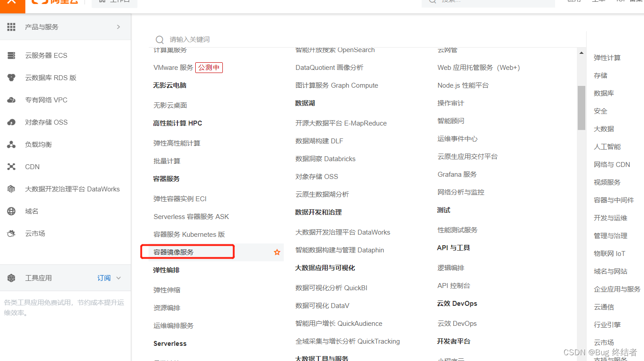Click the 域名 globe icon
Viewport: 644px width, 361px height.
(x=11, y=211)
